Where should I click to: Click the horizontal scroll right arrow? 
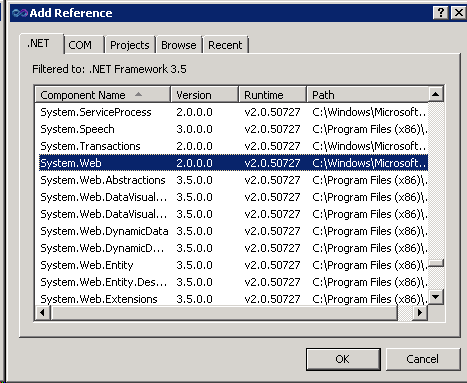pos(420,313)
